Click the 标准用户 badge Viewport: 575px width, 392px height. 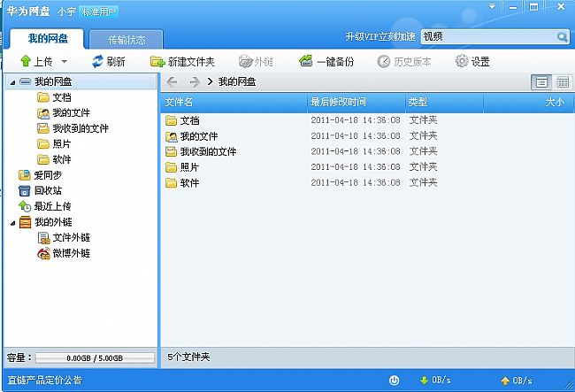[x=99, y=12]
